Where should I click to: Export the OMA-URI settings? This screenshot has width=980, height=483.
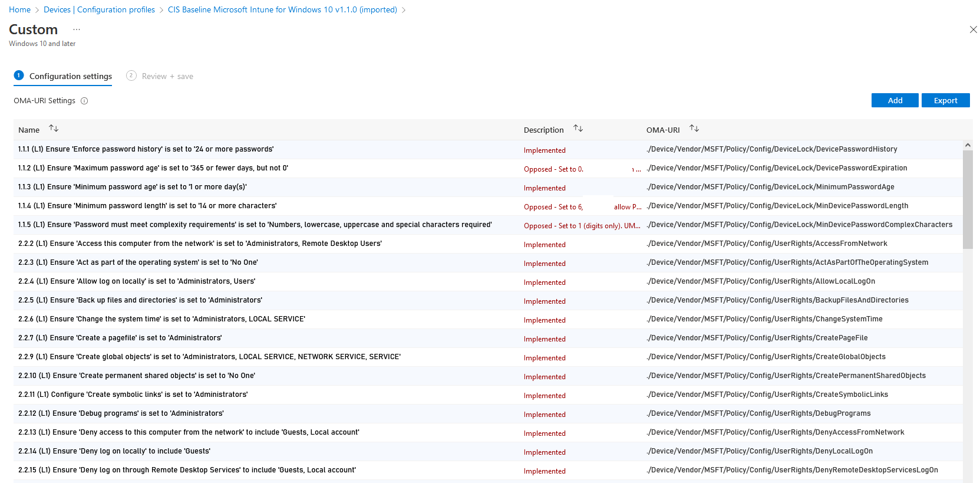(945, 100)
